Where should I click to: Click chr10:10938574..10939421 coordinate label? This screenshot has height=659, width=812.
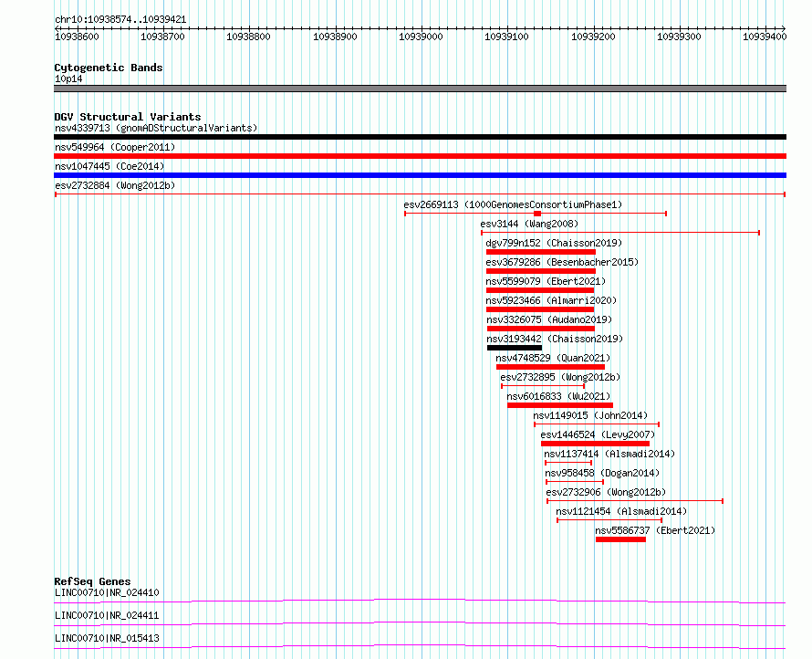120,20
